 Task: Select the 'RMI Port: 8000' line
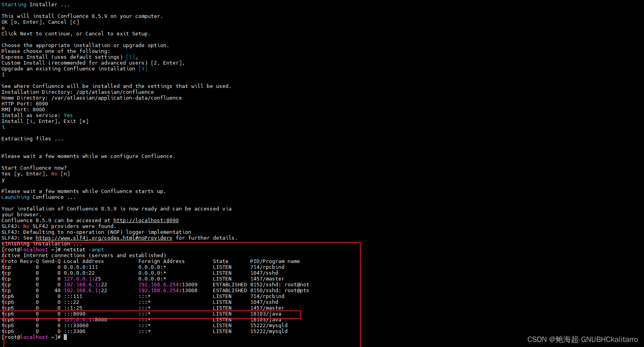(x=23, y=109)
